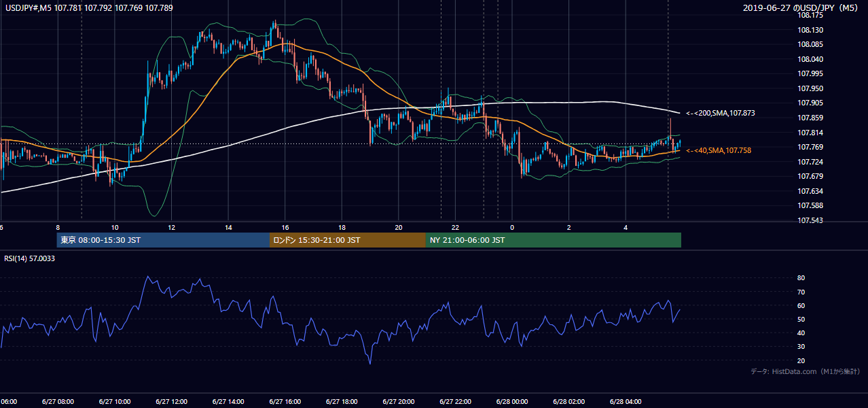Click the 2019-06-27 のUSD/JPY (M5) title

click(800, 7)
